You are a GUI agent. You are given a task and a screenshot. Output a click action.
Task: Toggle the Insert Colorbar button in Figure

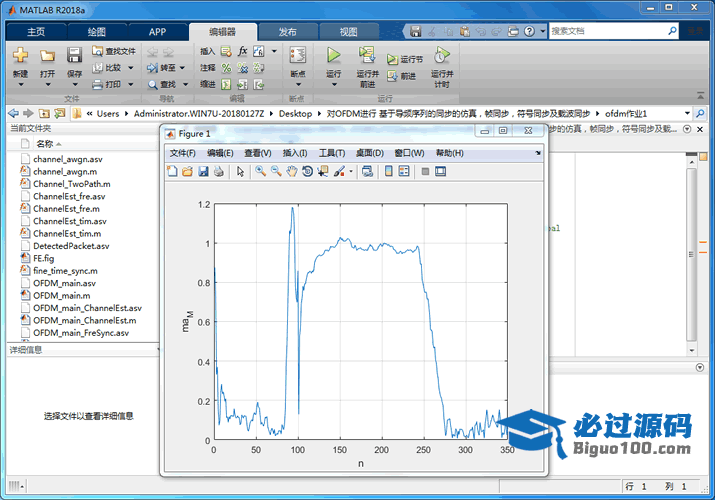click(x=388, y=172)
